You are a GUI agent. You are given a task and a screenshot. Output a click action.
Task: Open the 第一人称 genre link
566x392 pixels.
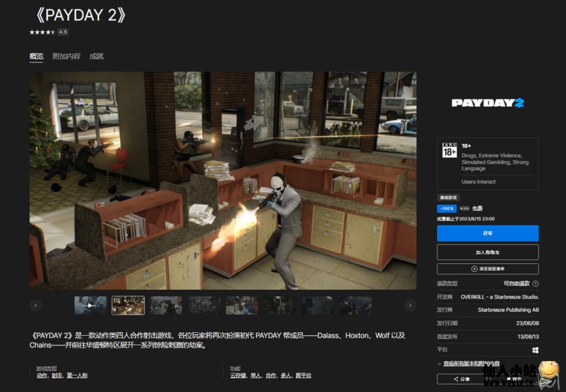[x=77, y=375]
